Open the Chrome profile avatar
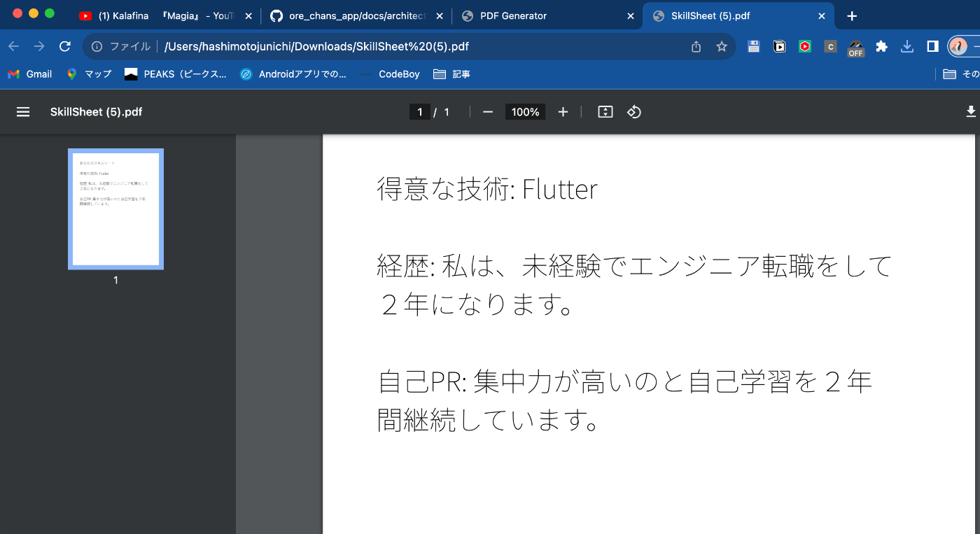This screenshot has height=534, width=980. [x=958, y=47]
